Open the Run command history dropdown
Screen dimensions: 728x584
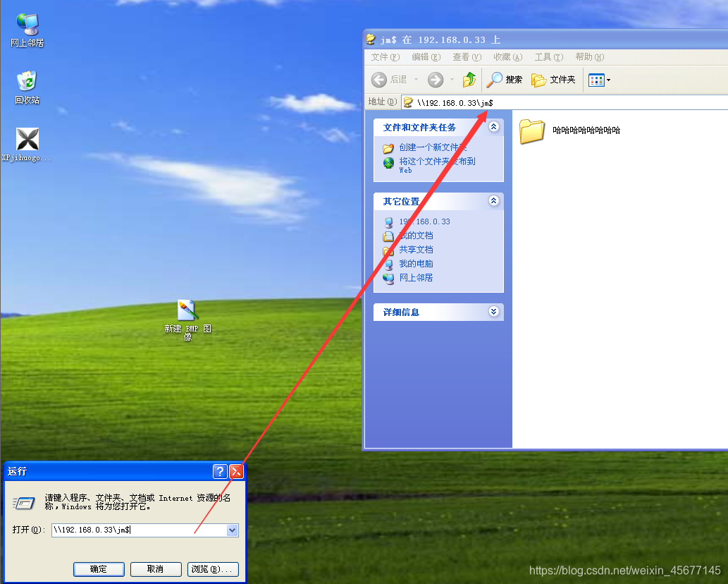click(x=232, y=530)
